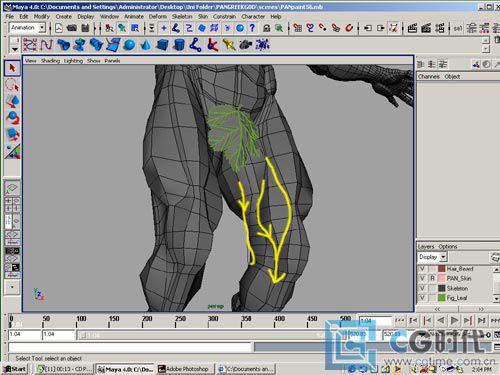Choose the Lasso selection tool

tap(13, 85)
